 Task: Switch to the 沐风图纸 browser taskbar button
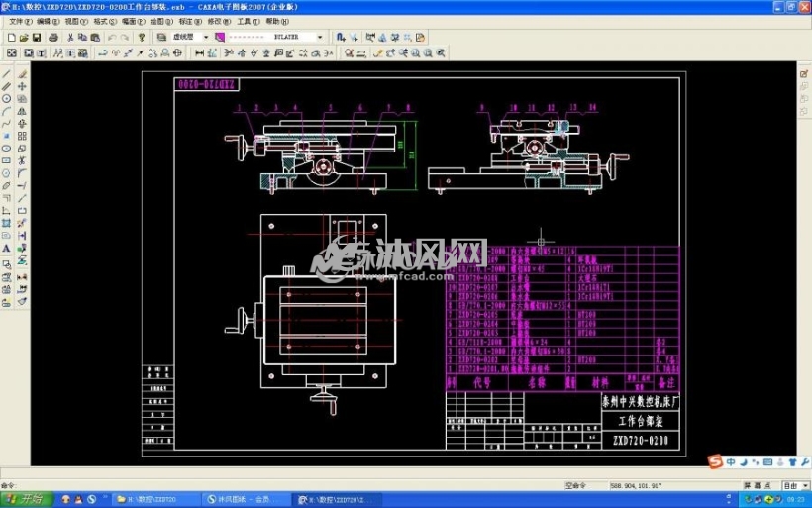(246, 499)
